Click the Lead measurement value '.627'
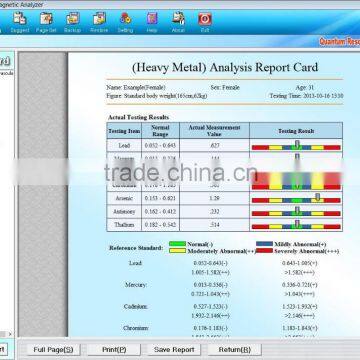Screen dimensions: 360x360 (x=215, y=145)
